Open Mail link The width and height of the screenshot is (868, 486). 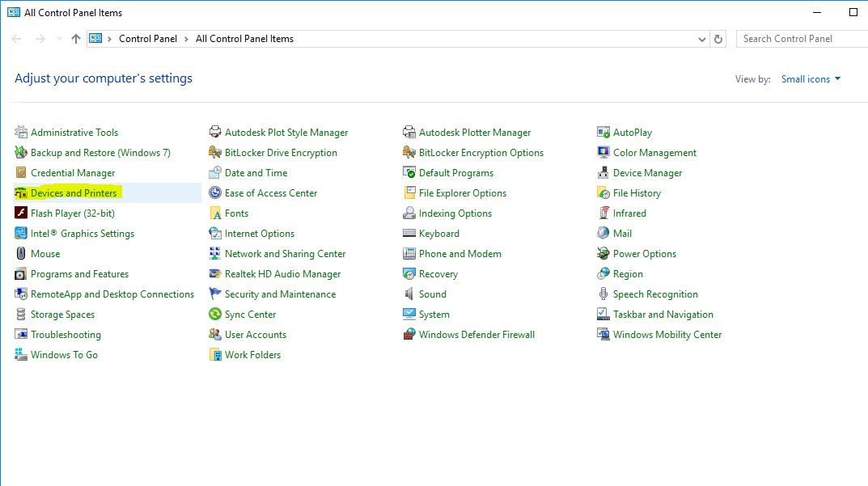(622, 234)
